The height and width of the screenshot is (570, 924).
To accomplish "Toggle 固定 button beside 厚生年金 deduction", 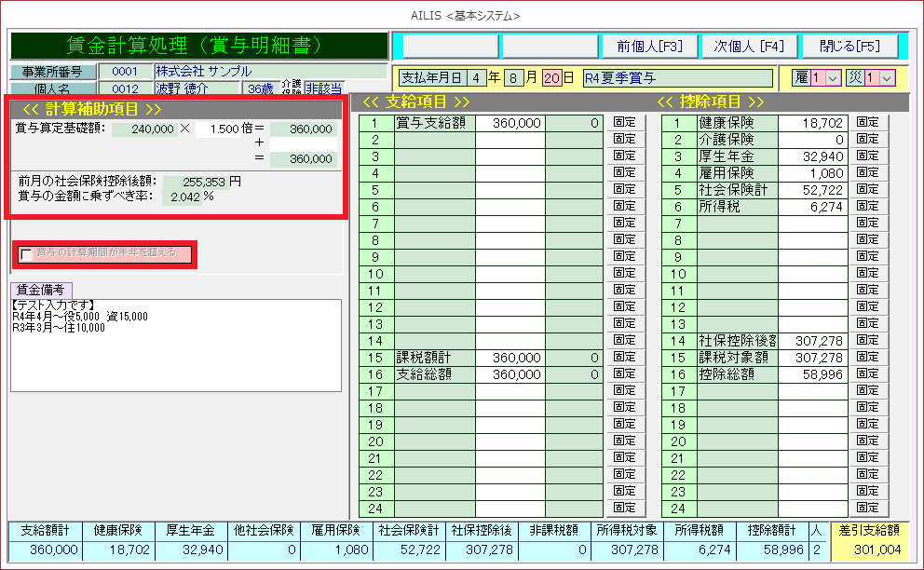I will 867,156.
